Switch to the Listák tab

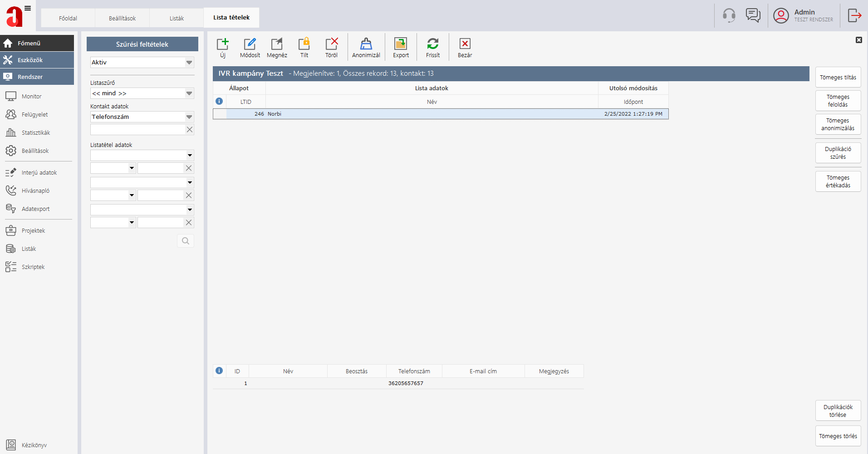[x=177, y=18]
